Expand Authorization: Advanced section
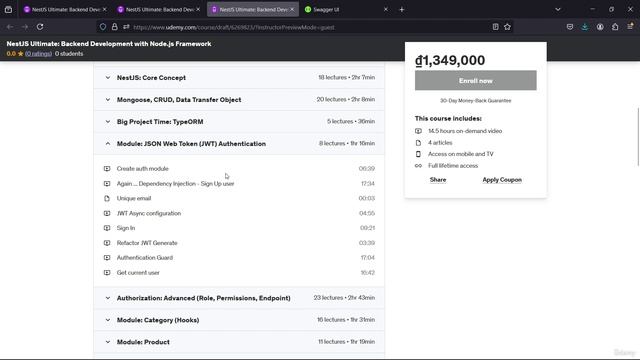Screen dimensions: 640x360 (x=239, y=298)
